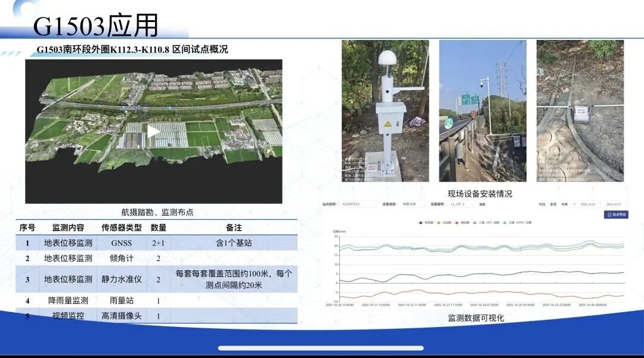This screenshot has width=644, height=358.
Task: Play the aerial survey video
Action: pyautogui.click(x=153, y=132)
